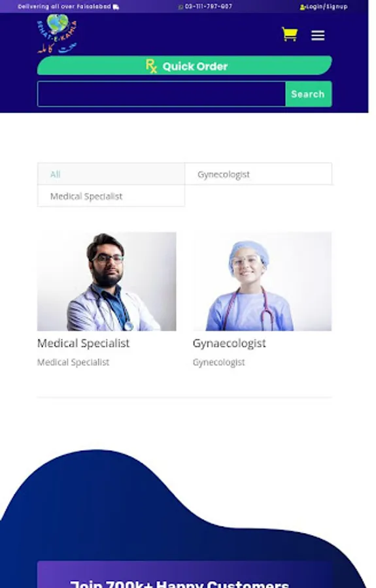Click the Gynecologist category under the Gynaecologist heading

219,362
